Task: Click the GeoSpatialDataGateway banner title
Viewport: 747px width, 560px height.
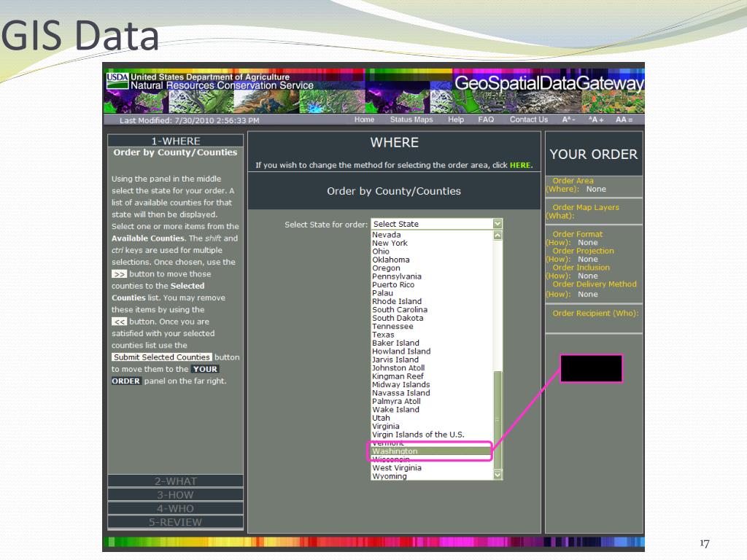Action: (x=549, y=83)
